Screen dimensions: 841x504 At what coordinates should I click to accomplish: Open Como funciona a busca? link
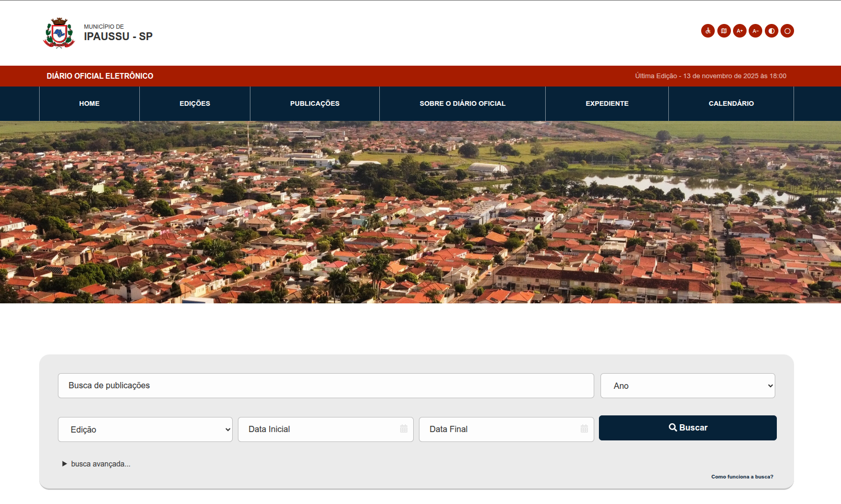coord(742,477)
